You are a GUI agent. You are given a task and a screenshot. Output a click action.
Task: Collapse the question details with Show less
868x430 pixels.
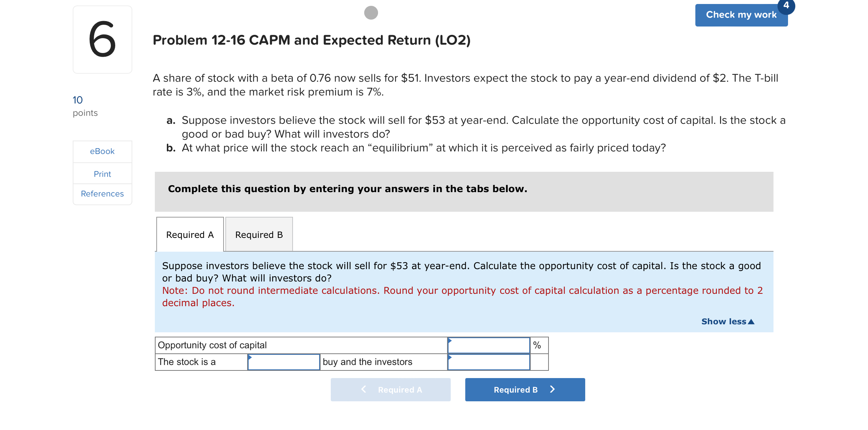pyautogui.click(x=727, y=321)
